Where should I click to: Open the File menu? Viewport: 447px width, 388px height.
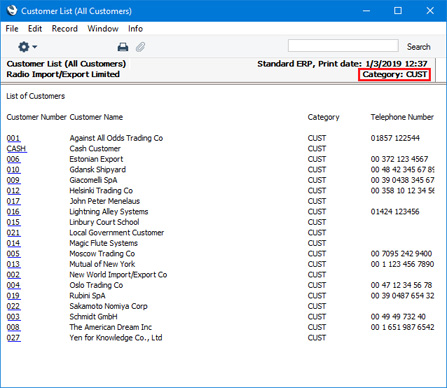[12, 29]
